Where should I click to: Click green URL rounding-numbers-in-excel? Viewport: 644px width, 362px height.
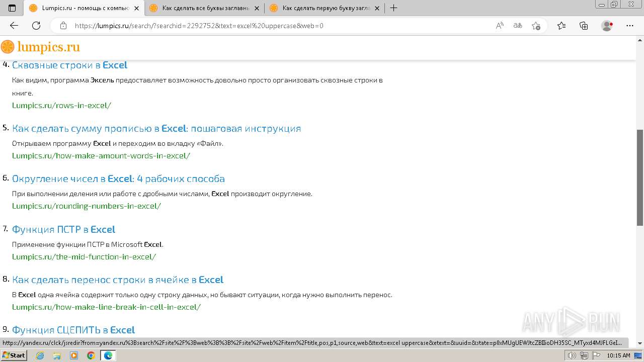click(87, 206)
